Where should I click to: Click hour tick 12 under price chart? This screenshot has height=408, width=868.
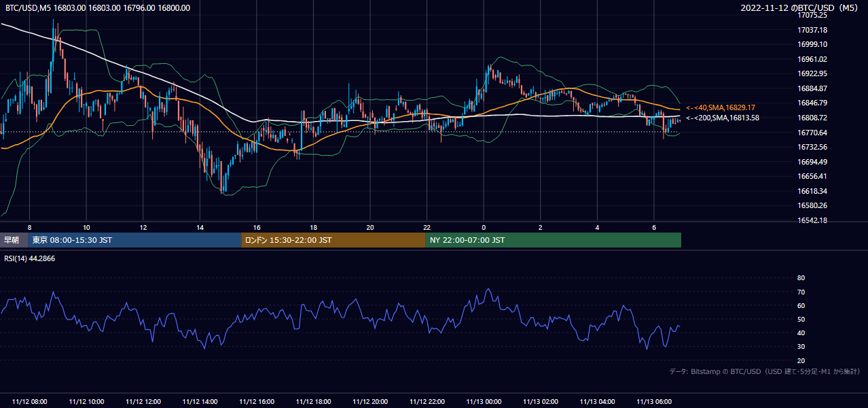pos(143,227)
